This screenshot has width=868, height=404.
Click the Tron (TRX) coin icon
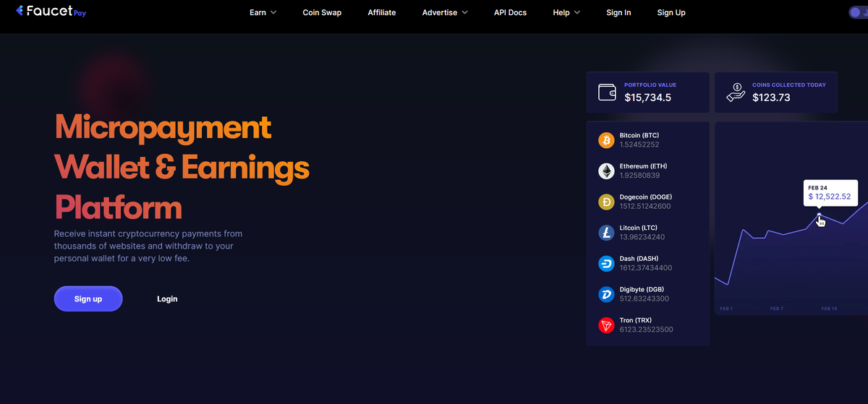pos(606,325)
